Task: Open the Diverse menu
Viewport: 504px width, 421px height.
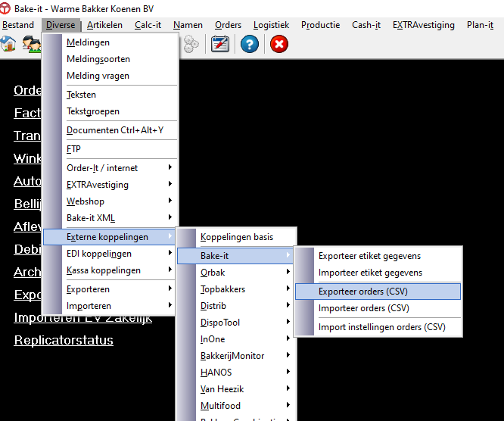Action: click(61, 25)
